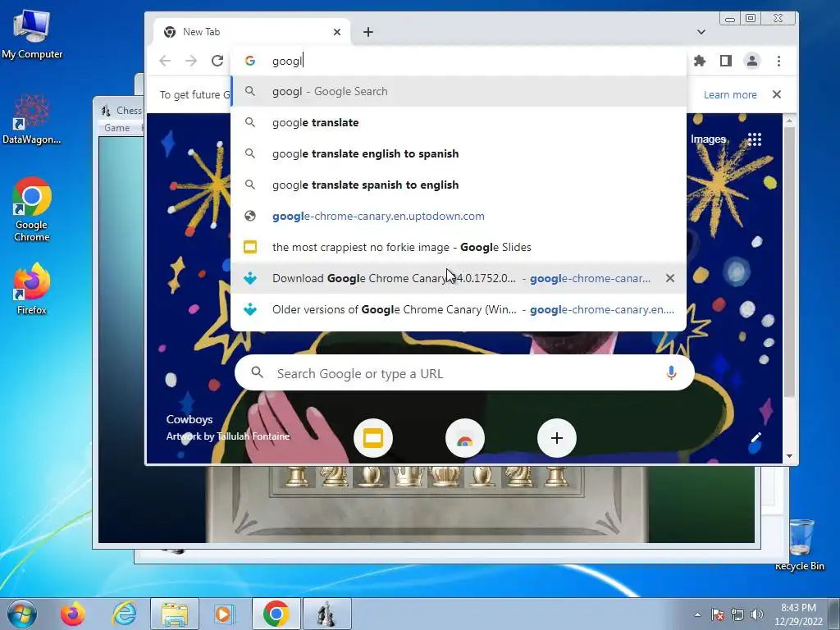Select 'googl - Google Search' suggestion
The width and height of the screenshot is (840, 630).
tap(459, 92)
